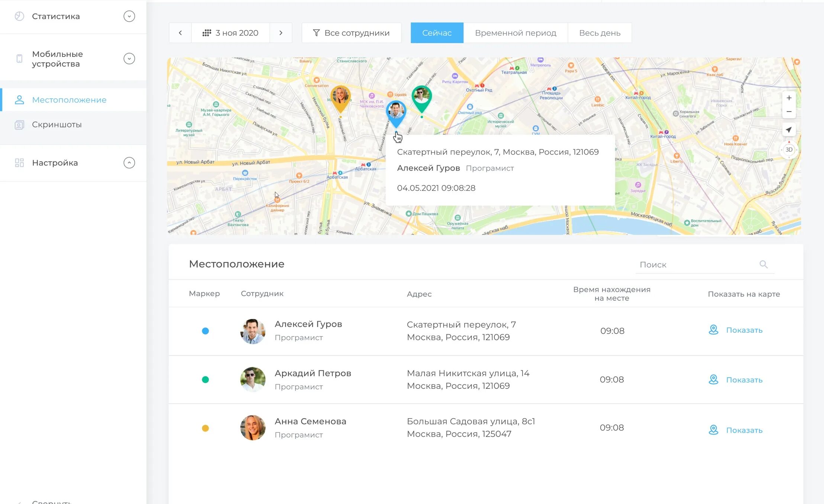Viewport: 824px width, 504px height.
Task: Go to the previous date with the left arrow
Action: [x=180, y=33]
